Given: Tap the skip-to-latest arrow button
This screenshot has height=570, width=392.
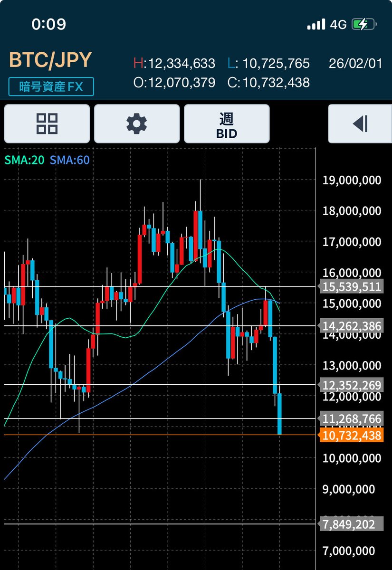Looking at the screenshot, I should point(360,123).
